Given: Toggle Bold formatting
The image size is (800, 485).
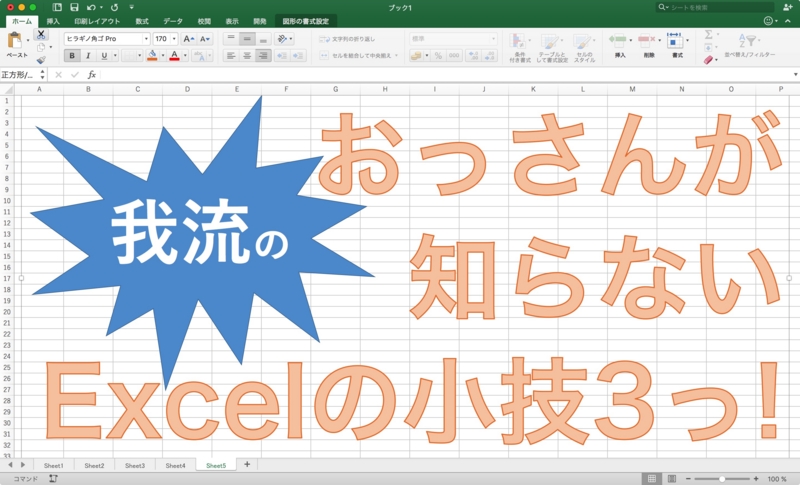Looking at the screenshot, I should (72, 56).
